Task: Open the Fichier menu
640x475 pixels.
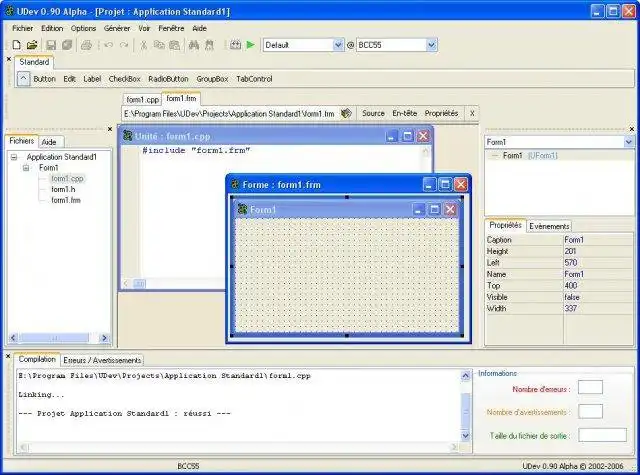Action: (22, 28)
